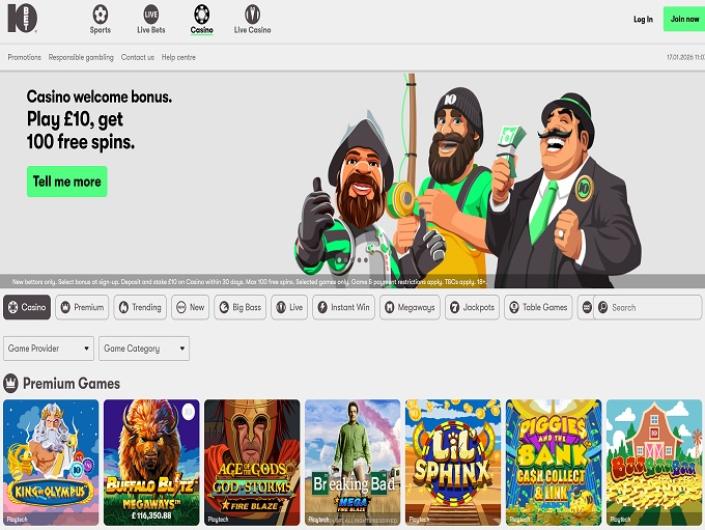Open the Breaking Bad game thumbnail
705x530 pixels.
(x=352, y=462)
